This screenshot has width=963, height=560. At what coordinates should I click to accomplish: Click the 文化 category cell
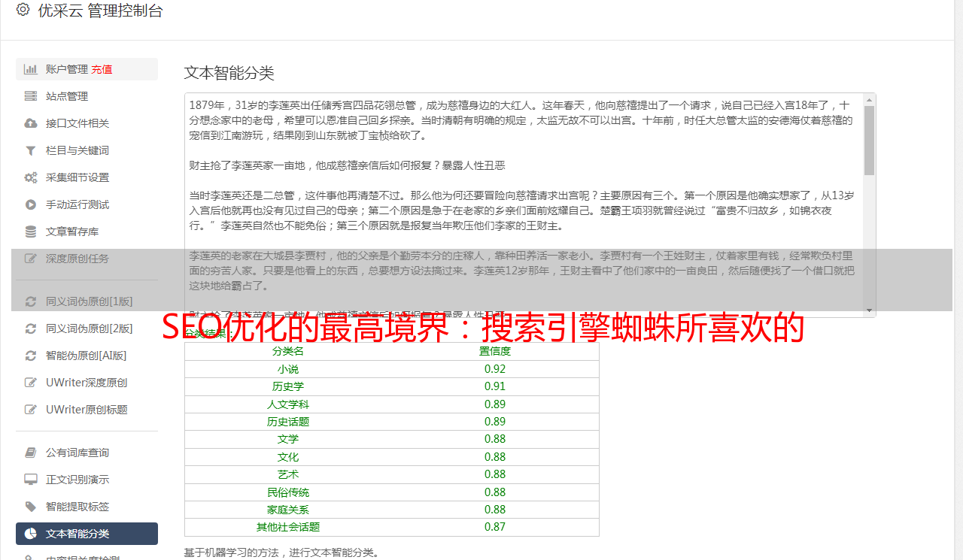pos(288,457)
